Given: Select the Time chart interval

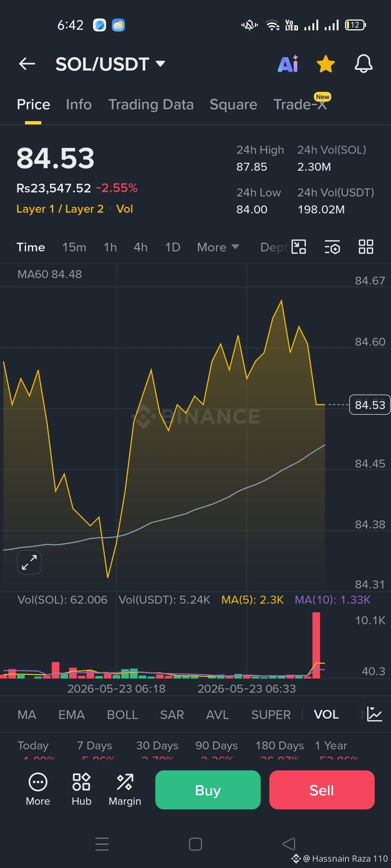Looking at the screenshot, I should [31, 247].
